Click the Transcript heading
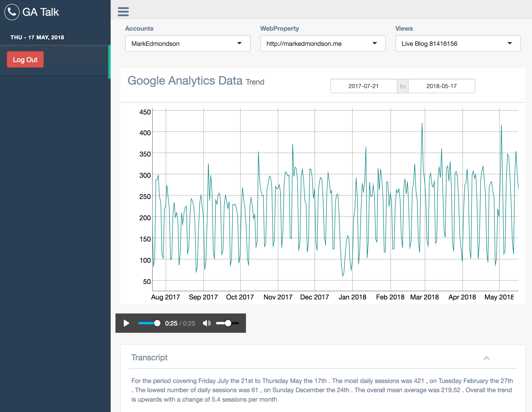Screen dimensions: 532x412 [x=149, y=357]
